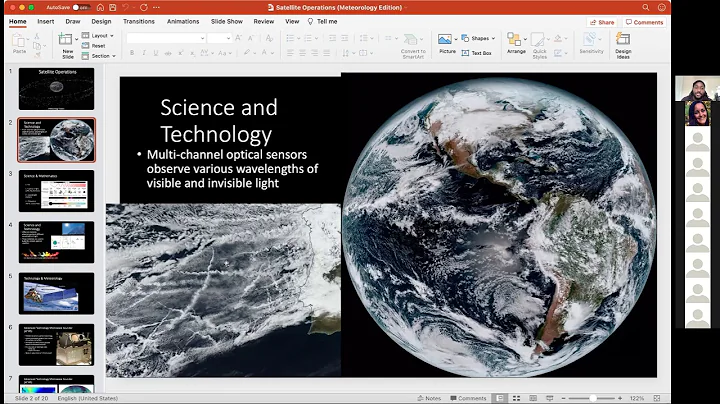Image resolution: width=720 pixels, height=404 pixels.
Task: Click the Reset button
Action: click(94, 46)
